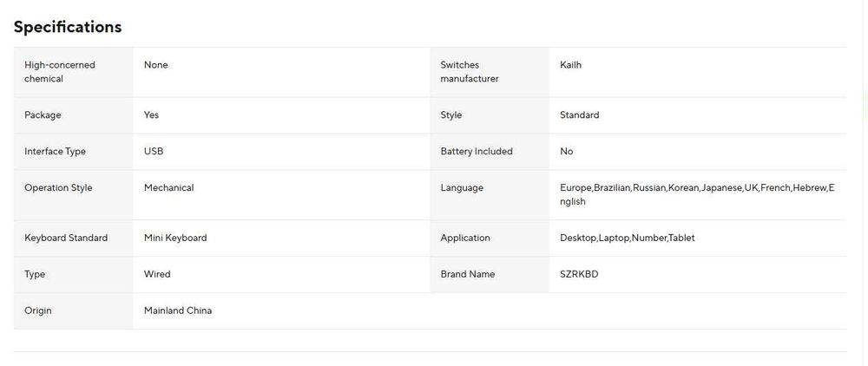Select the Mainland China origin value

[177, 310]
